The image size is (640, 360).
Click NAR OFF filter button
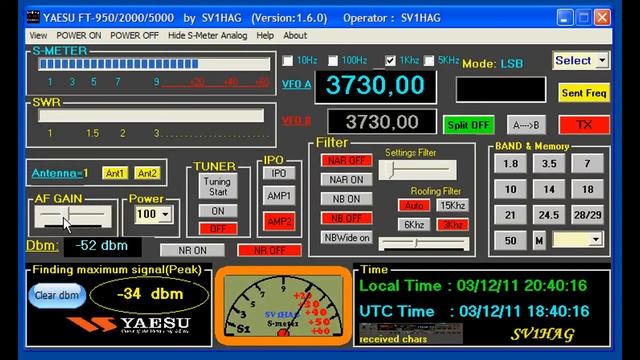[346, 160]
